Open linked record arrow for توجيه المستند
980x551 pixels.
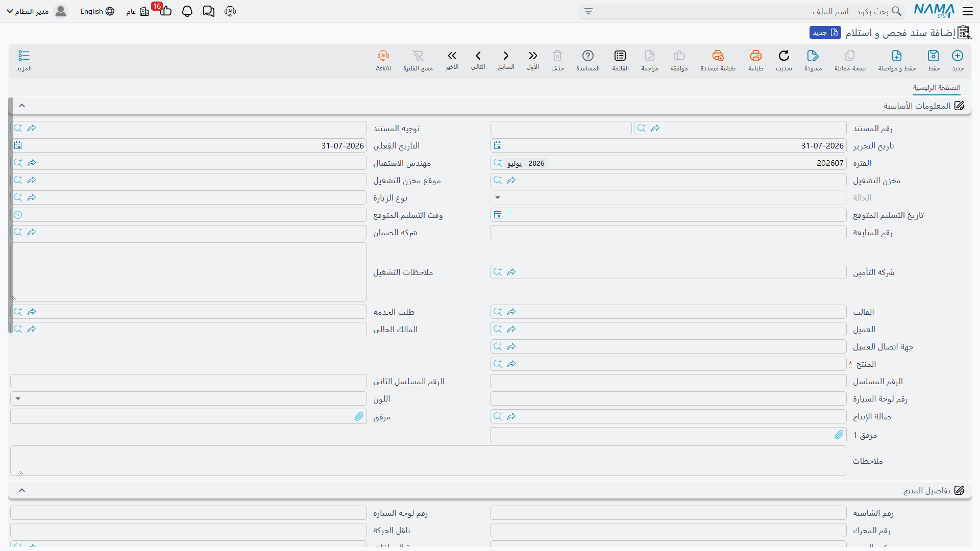(x=32, y=128)
